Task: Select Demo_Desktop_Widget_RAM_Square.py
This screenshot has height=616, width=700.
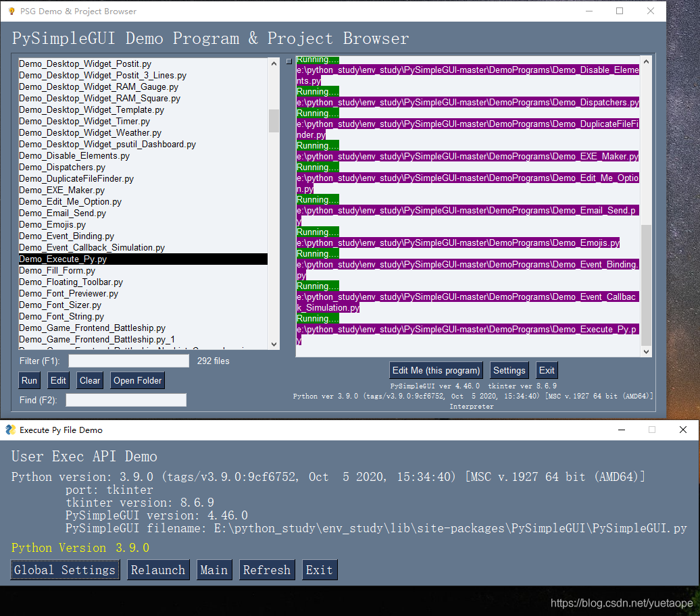Action: click(x=143, y=98)
